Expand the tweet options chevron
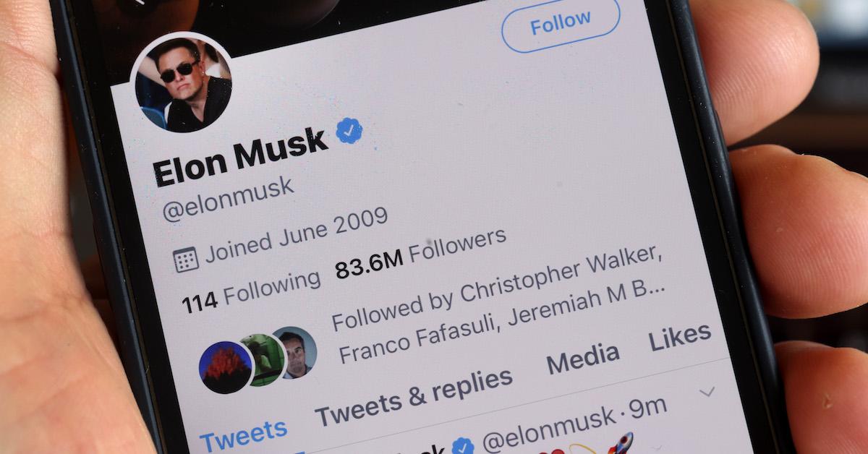This screenshot has width=868, height=454. click(x=707, y=392)
